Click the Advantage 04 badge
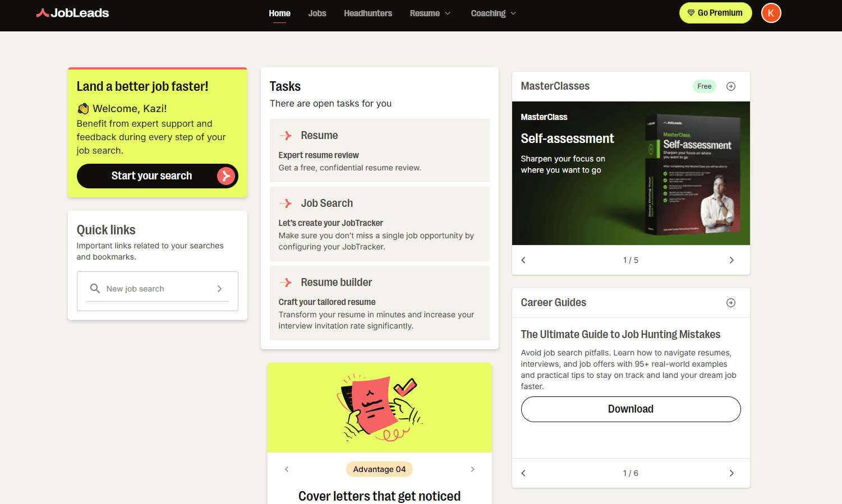This screenshot has width=842, height=504. click(379, 469)
